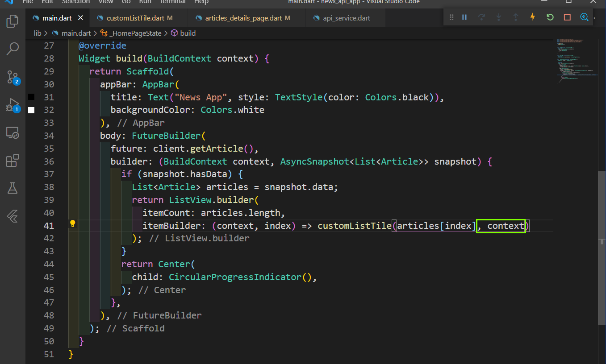Switch to the customListTile.dart tab

click(x=139, y=18)
